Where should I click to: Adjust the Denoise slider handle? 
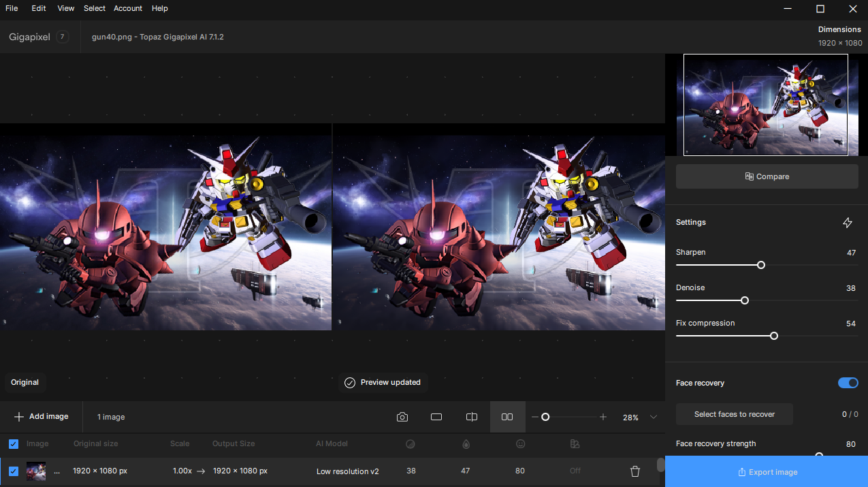pos(745,300)
